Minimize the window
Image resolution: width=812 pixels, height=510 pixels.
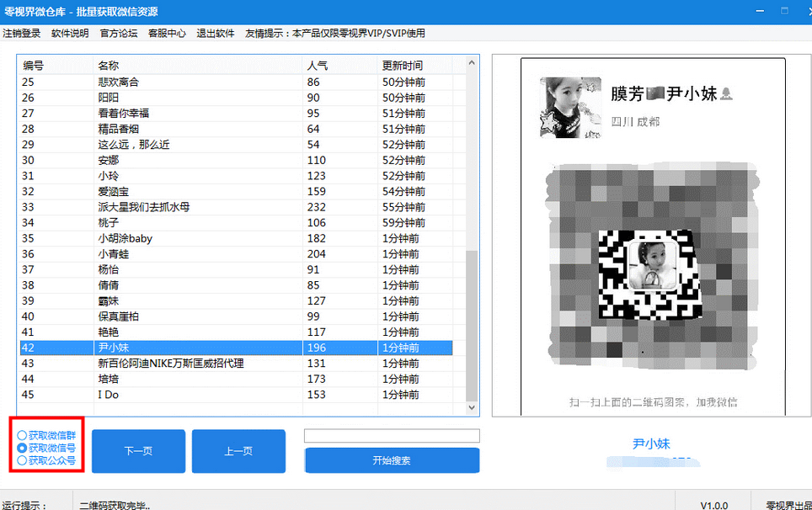(x=760, y=11)
